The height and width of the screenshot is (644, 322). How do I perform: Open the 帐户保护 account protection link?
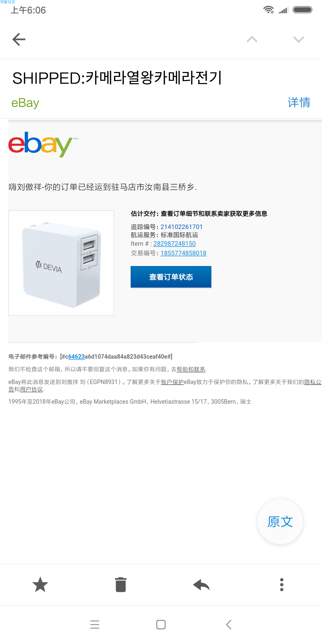click(x=172, y=382)
